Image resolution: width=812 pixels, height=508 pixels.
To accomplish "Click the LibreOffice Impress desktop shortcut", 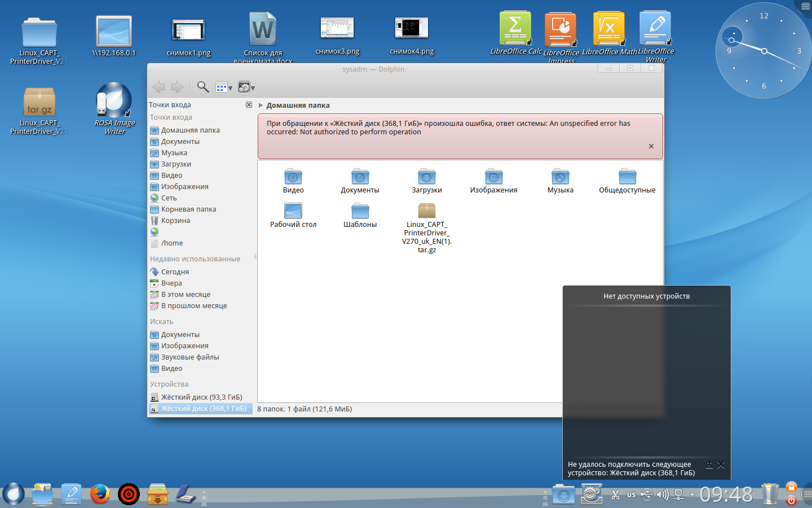I will (561, 37).
